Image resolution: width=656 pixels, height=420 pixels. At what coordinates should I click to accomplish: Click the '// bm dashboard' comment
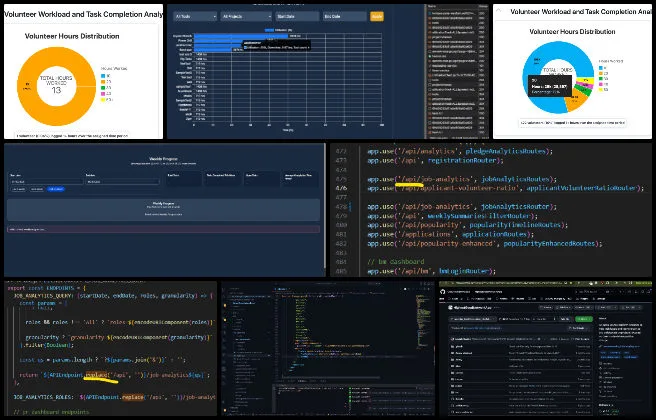(x=395, y=262)
